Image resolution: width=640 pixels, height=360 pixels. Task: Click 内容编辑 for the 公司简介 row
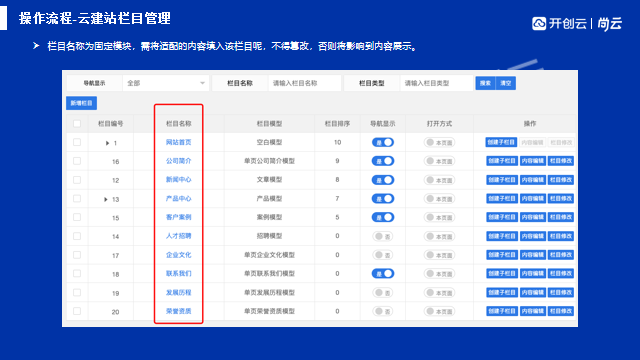tap(533, 161)
